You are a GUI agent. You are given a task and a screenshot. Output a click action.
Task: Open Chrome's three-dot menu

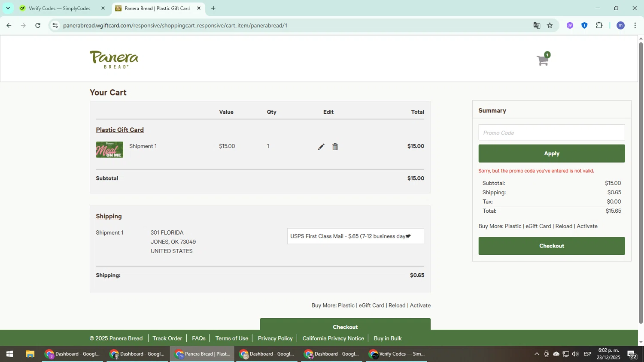click(x=635, y=25)
